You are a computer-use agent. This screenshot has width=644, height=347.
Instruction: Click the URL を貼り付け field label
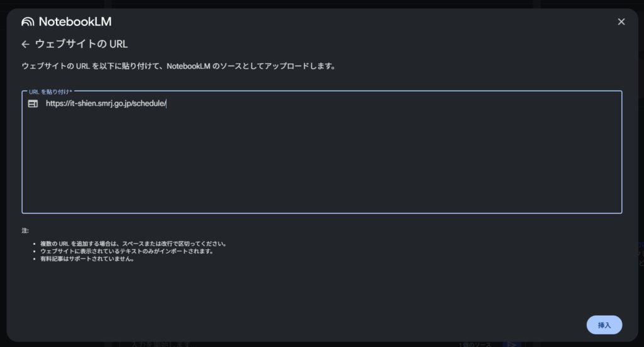point(50,92)
